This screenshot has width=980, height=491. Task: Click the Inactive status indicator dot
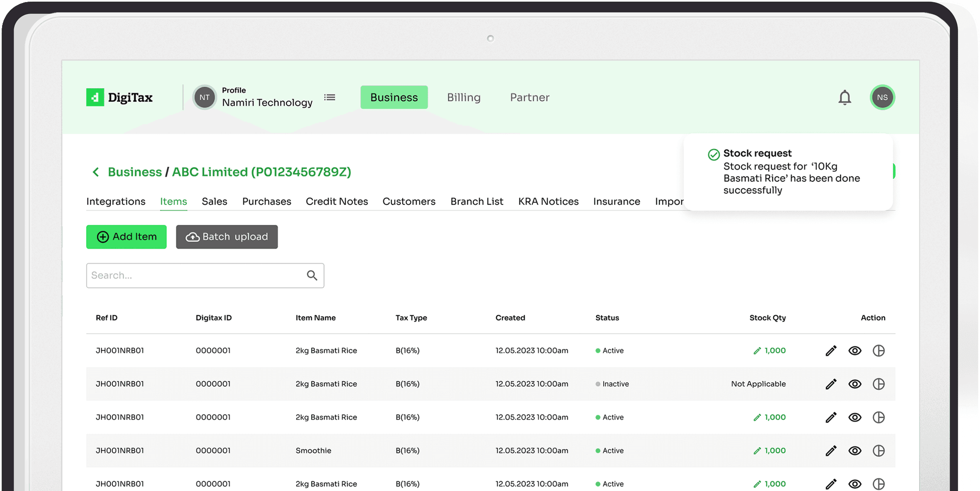click(x=597, y=384)
